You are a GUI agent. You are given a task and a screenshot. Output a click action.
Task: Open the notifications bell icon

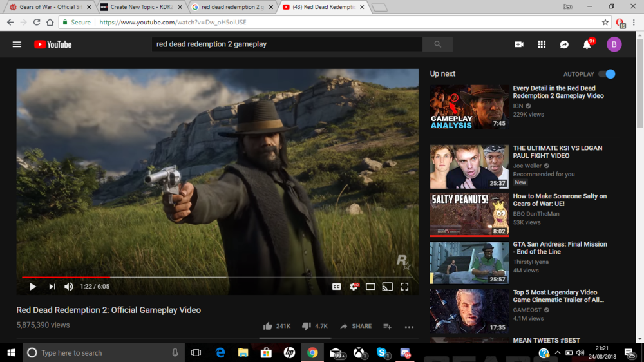(587, 44)
